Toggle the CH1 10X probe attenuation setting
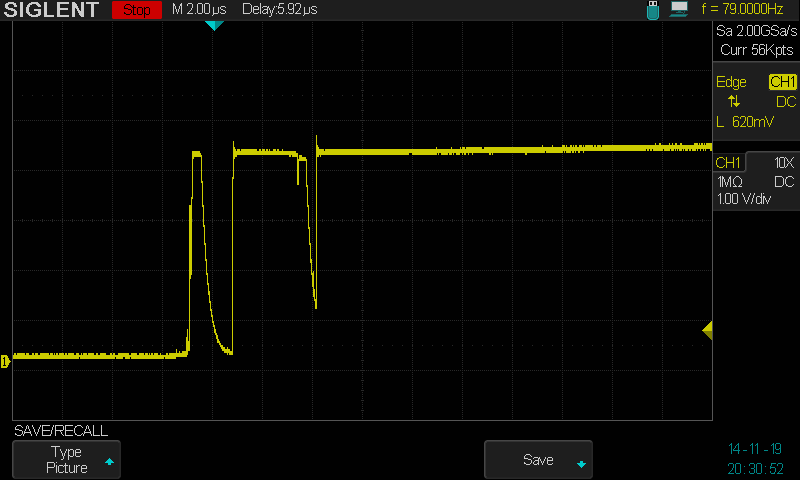The height and width of the screenshot is (480, 800). 784,163
